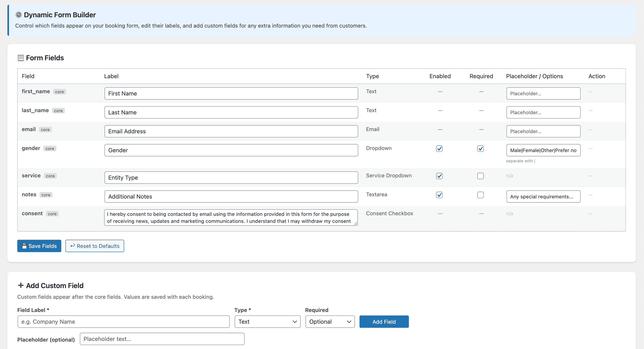Click the 'Service Dropdown' type text
This screenshot has width=644, height=349.
(x=389, y=175)
